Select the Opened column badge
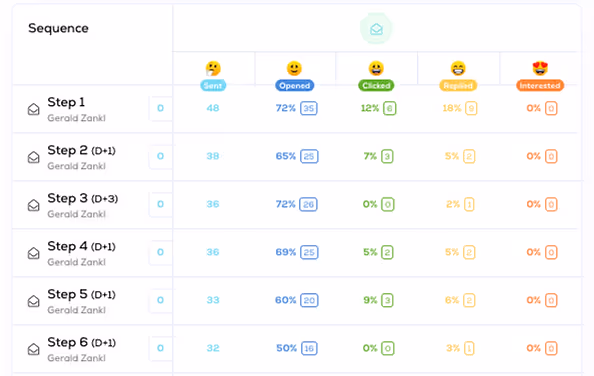This screenshot has width=594, height=376. coord(294,86)
